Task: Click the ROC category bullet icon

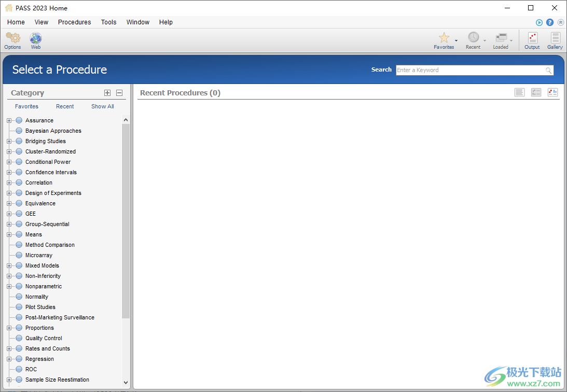Action: point(19,369)
